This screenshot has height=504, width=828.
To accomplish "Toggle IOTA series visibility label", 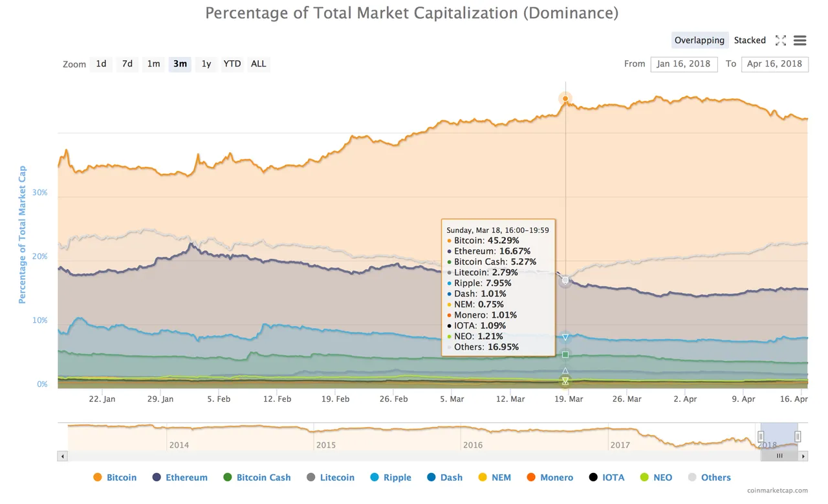I will pyautogui.click(x=613, y=477).
